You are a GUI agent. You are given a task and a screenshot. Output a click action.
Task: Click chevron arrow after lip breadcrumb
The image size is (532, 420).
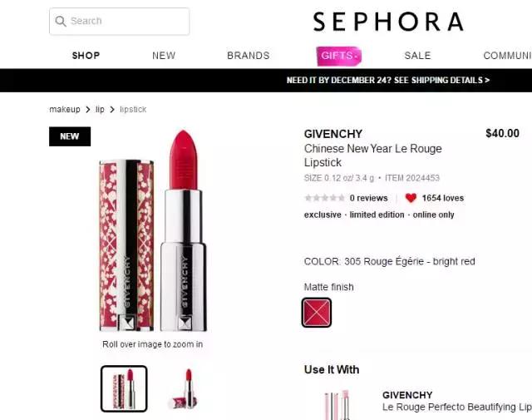pyautogui.click(x=112, y=109)
